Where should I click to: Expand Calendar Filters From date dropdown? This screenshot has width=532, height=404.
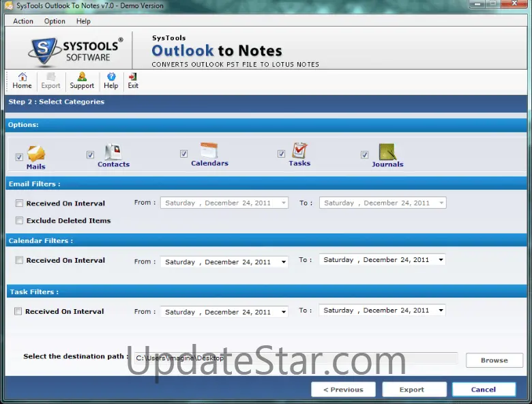coord(283,262)
